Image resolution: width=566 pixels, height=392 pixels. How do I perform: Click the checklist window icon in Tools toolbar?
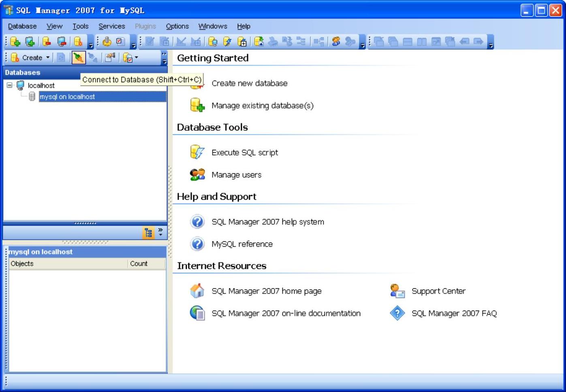(x=120, y=41)
